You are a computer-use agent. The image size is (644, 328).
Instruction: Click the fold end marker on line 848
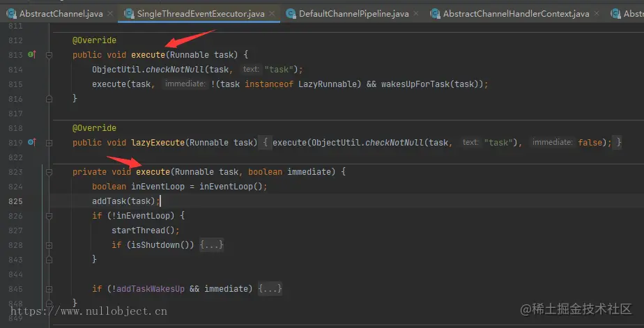pyautogui.click(x=49, y=304)
